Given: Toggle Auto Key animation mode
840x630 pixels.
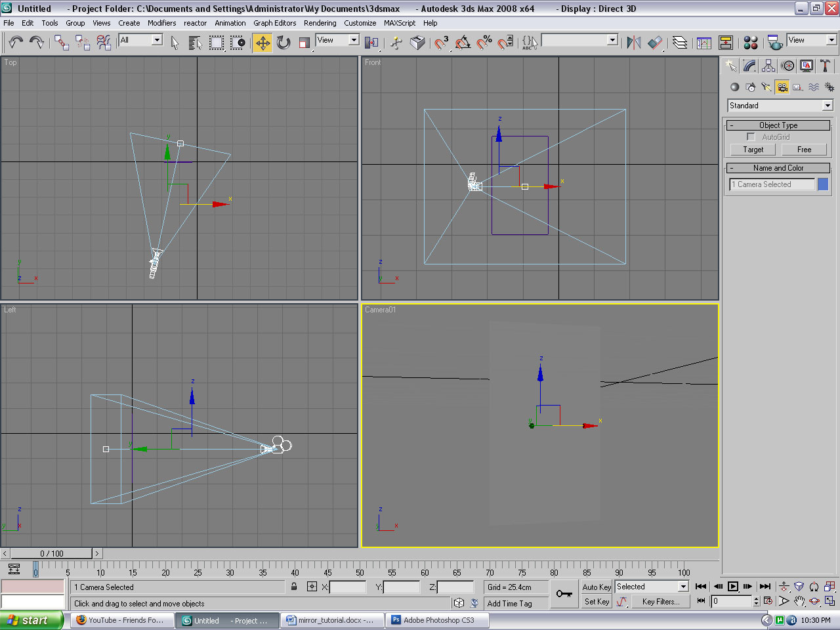Looking at the screenshot, I should point(597,587).
